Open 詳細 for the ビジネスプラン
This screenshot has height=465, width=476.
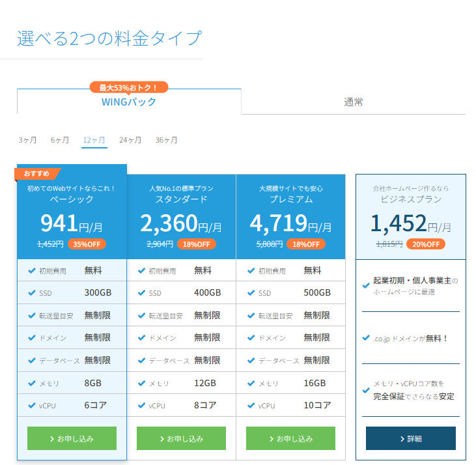point(410,438)
